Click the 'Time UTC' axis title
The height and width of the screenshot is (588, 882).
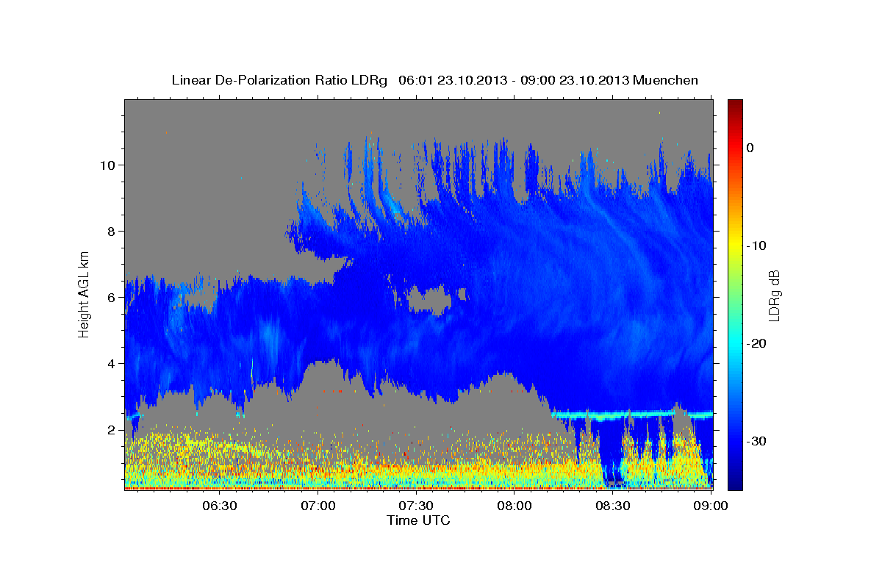[418, 520]
